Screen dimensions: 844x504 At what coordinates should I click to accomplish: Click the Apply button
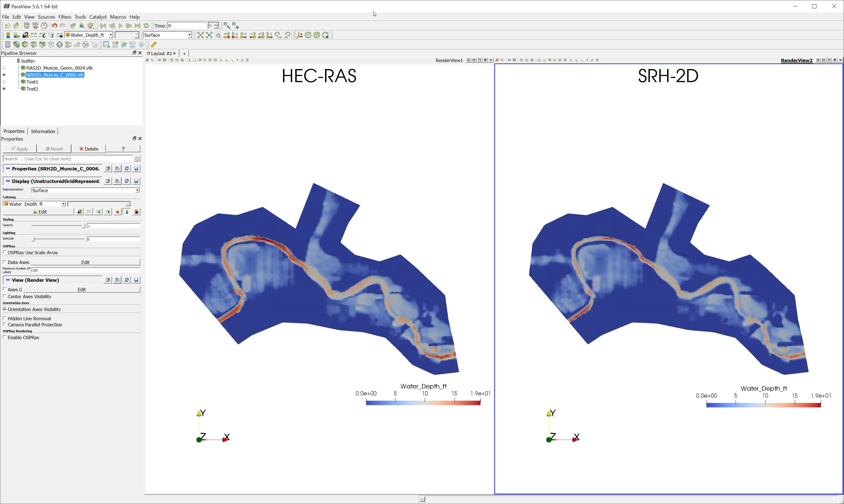click(20, 149)
